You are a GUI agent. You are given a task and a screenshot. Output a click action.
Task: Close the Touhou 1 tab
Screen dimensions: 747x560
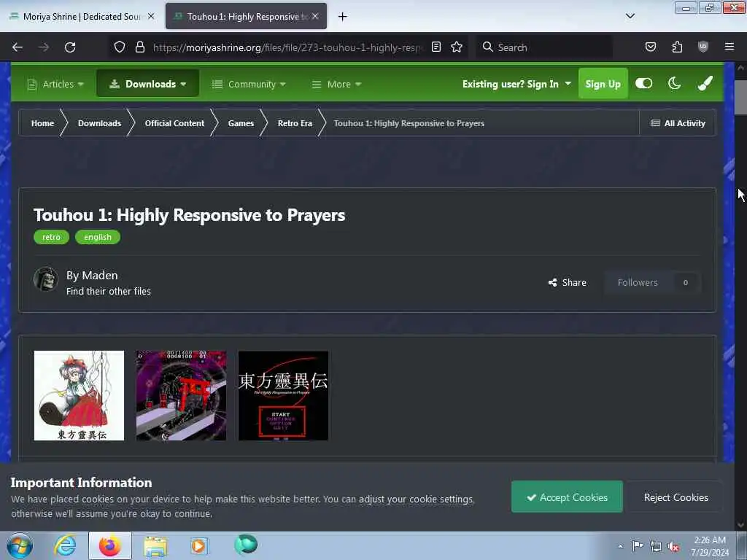coord(315,16)
